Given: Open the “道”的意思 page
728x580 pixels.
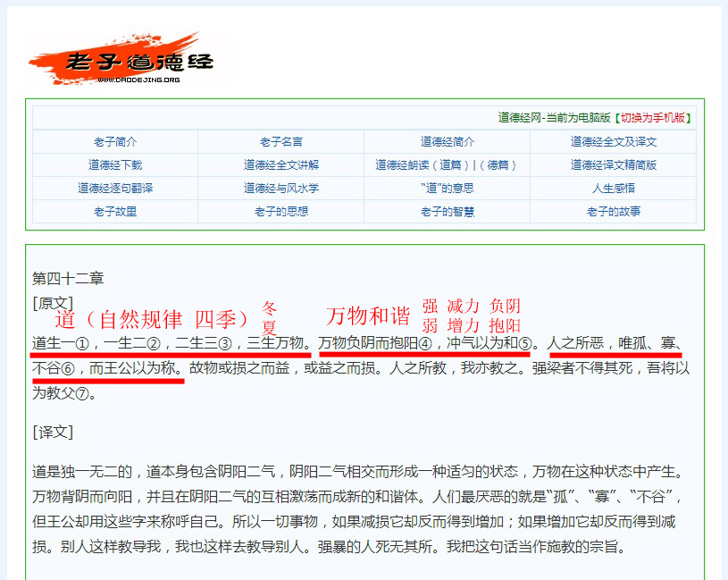Looking at the screenshot, I should click(448, 188).
